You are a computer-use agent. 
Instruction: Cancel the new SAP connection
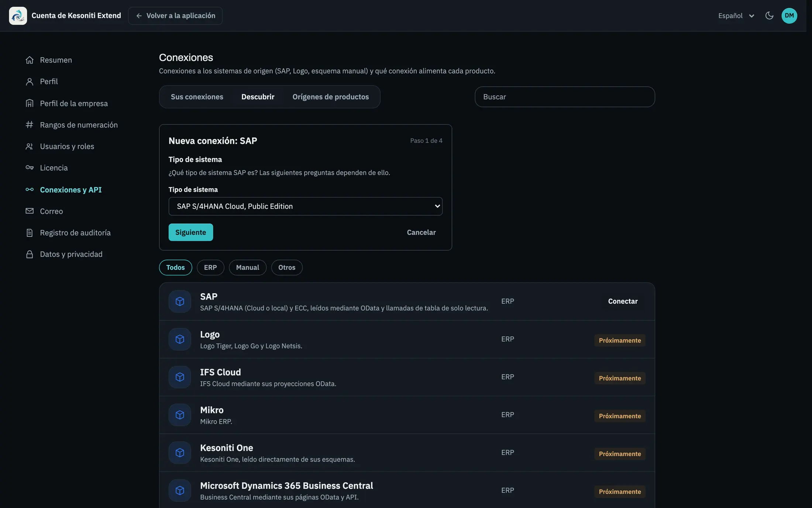[x=421, y=232]
